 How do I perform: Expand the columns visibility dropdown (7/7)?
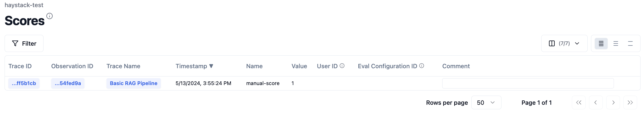pos(564,43)
